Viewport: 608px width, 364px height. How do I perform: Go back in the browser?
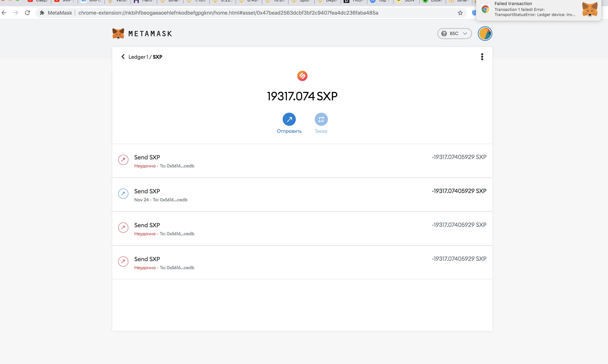[x=4, y=13]
